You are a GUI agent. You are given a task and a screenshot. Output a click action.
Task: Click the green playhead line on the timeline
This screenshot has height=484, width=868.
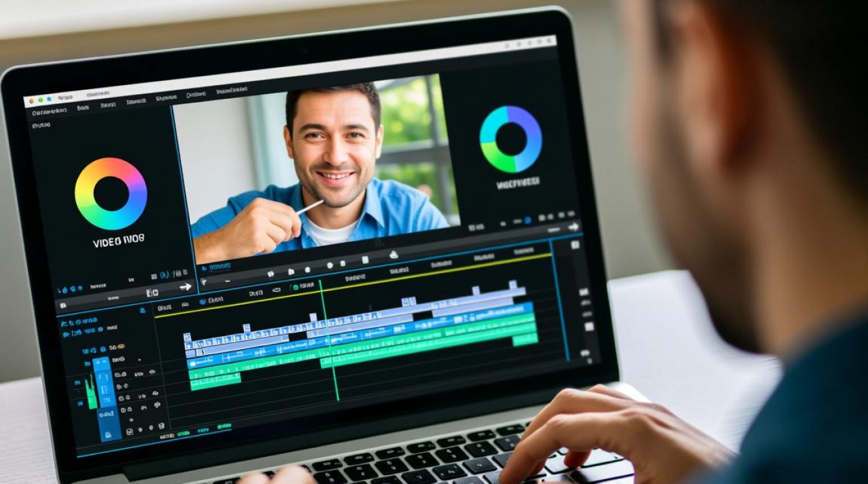tap(328, 340)
